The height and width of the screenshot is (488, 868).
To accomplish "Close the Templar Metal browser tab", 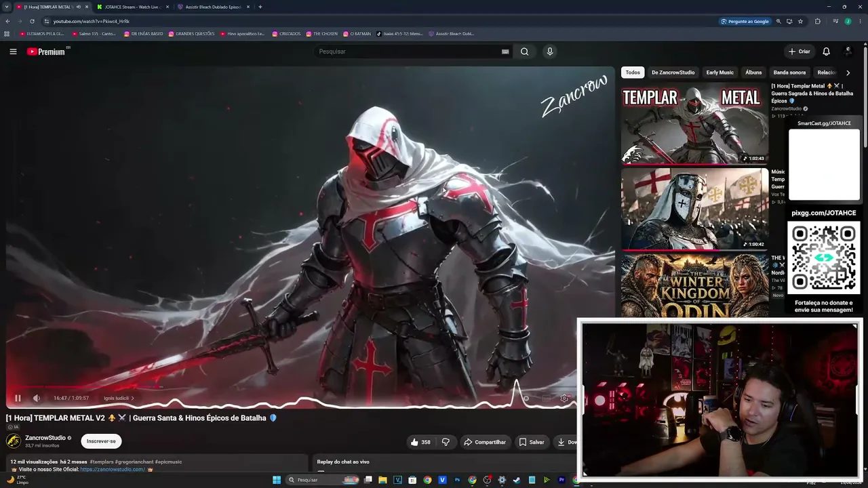I will pyautogui.click(x=87, y=7).
